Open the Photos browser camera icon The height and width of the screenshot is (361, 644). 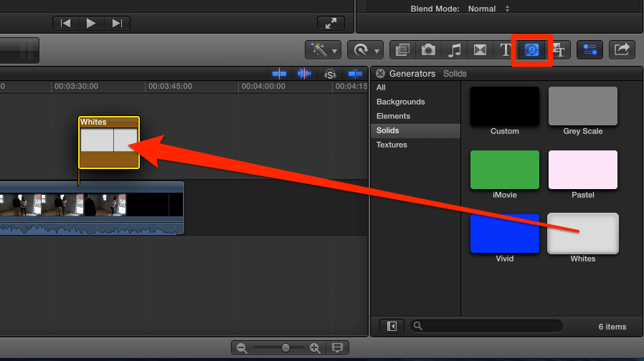(x=428, y=49)
